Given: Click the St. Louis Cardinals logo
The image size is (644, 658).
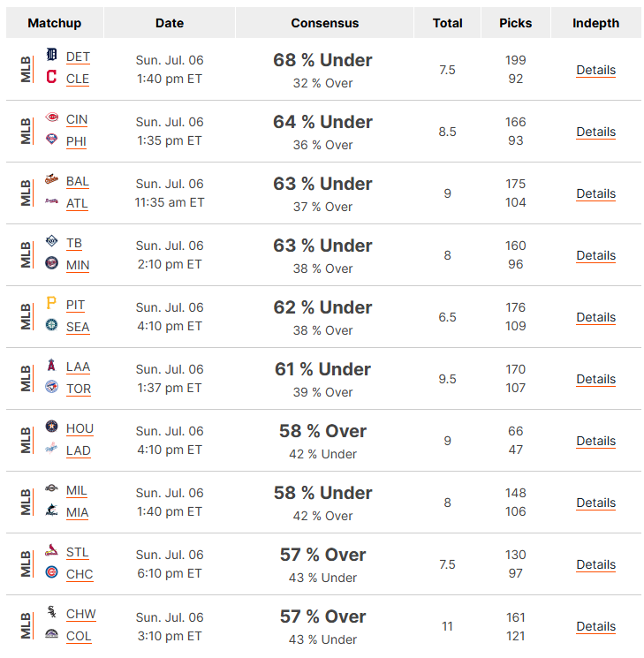Looking at the screenshot, I should [x=51, y=550].
